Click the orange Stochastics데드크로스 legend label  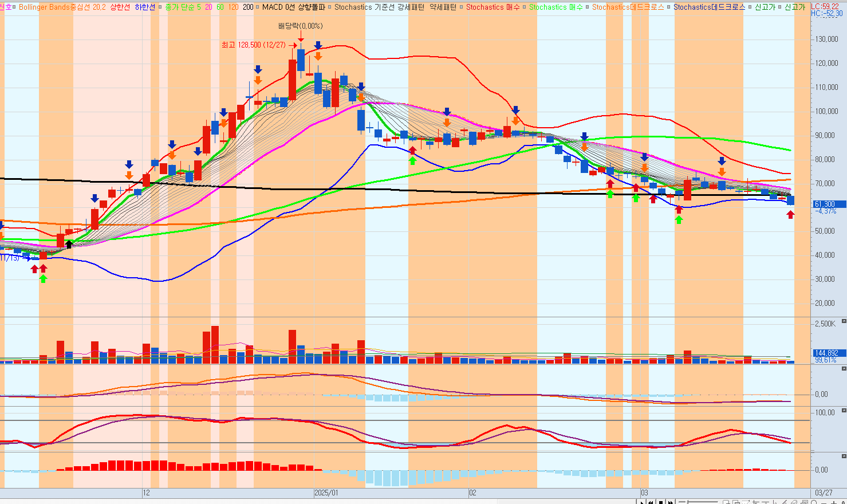628,7
